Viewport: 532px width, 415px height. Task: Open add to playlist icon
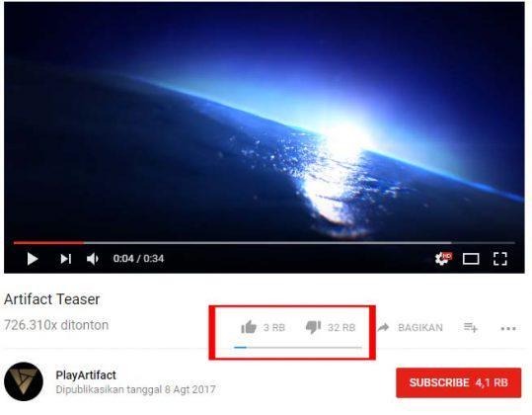tap(471, 328)
